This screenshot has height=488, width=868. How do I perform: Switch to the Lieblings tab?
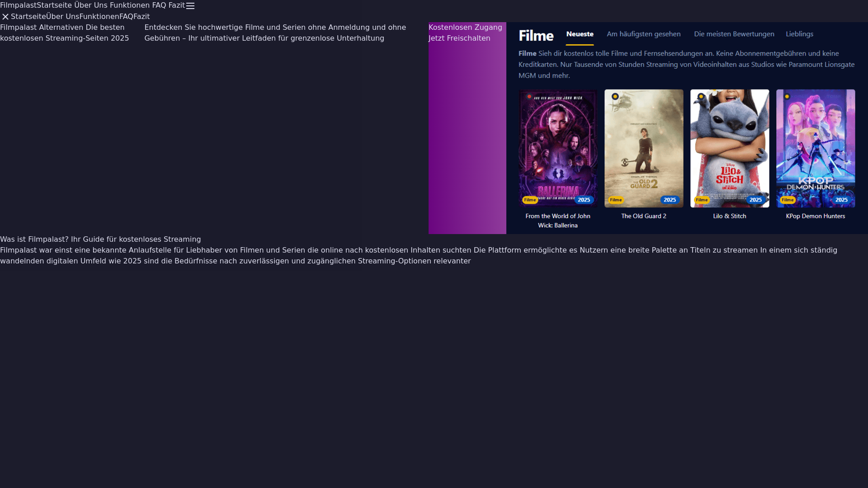coord(799,34)
